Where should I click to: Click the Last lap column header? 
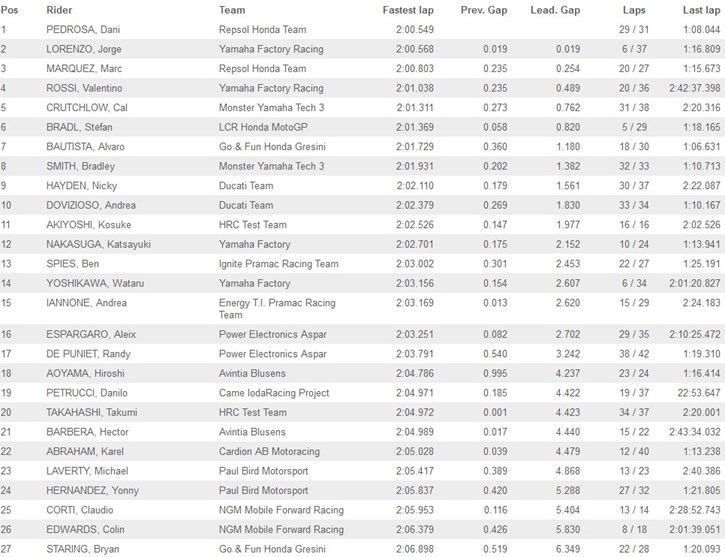click(701, 10)
